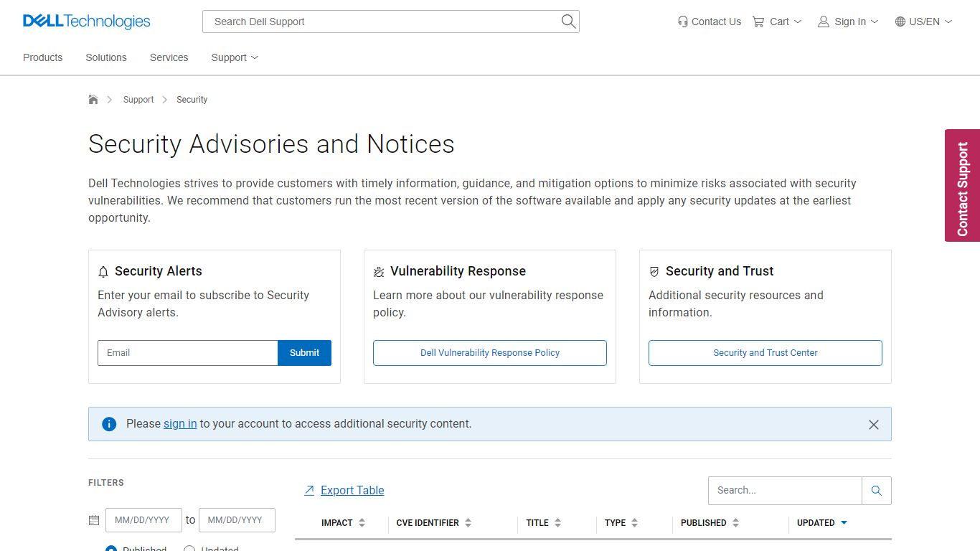Focus the Email input field
The width and height of the screenshot is (980, 551).
(x=188, y=353)
